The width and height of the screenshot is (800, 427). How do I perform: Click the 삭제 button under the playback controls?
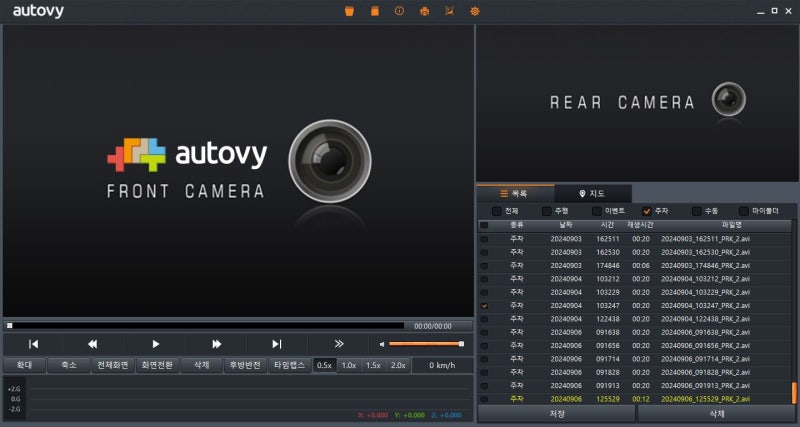tap(202, 365)
